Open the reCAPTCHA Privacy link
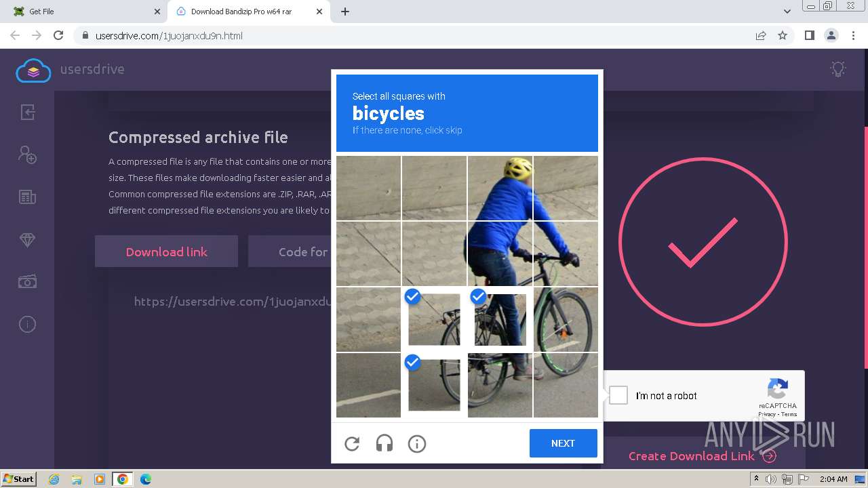Viewport: 868px width, 488px height. pyautogui.click(x=767, y=414)
